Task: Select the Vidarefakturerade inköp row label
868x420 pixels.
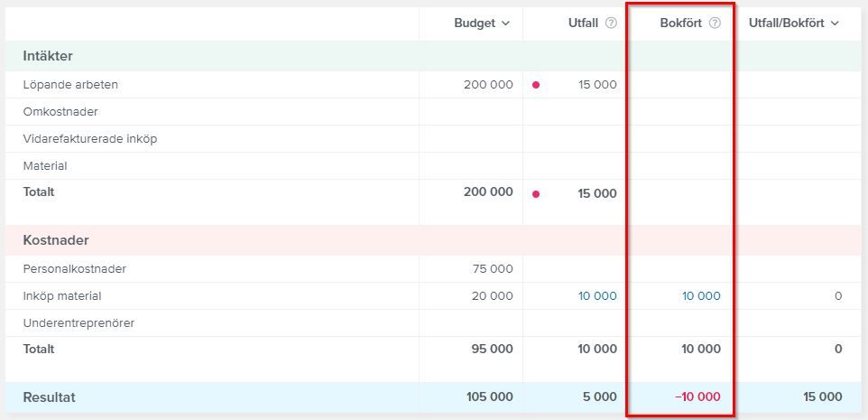Action: click(x=90, y=139)
